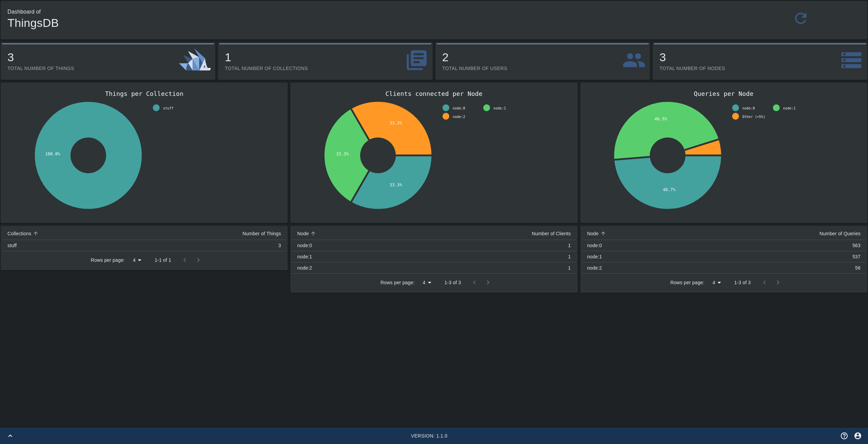Screen dimensions: 868x444
Task: Click the 537 queries value
Action: click(x=856, y=257)
